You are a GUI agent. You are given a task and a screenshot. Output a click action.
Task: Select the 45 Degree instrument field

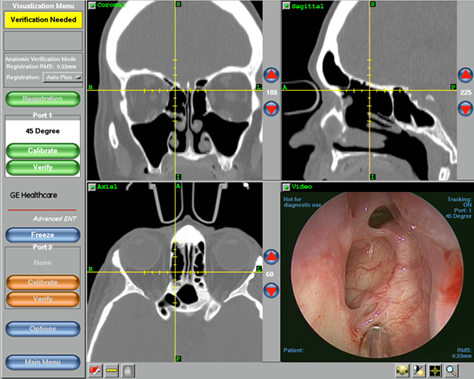tap(43, 131)
